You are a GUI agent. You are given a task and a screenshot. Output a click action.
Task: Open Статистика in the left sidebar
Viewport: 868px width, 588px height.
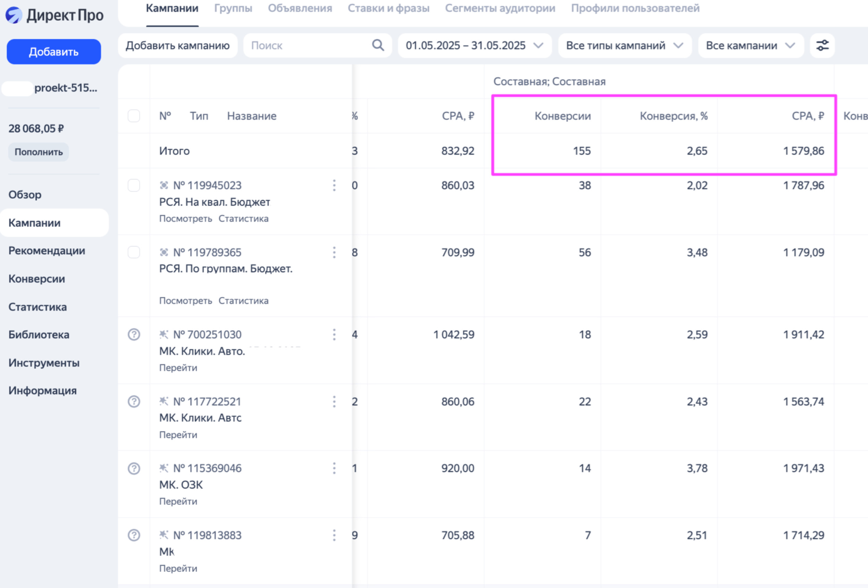[38, 307]
